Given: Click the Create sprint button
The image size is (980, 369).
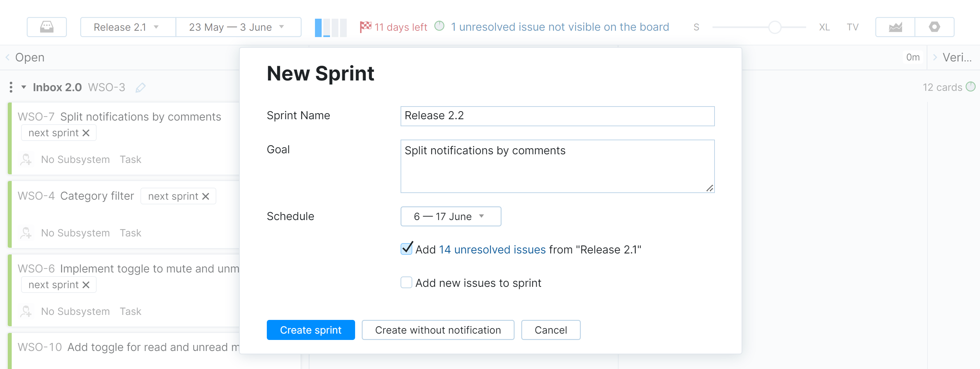Looking at the screenshot, I should click(x=310, y=330).
